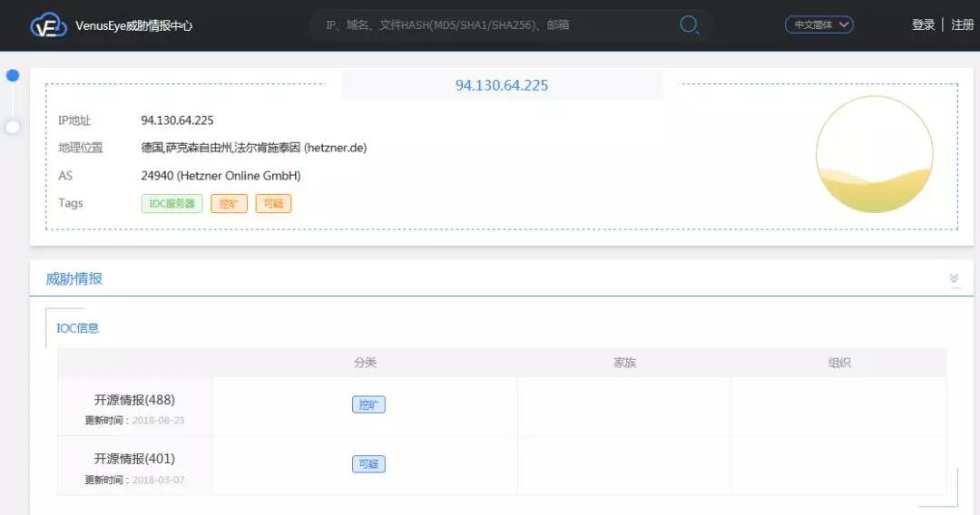
Task: Click the 登录 login link
Action: 923,24
